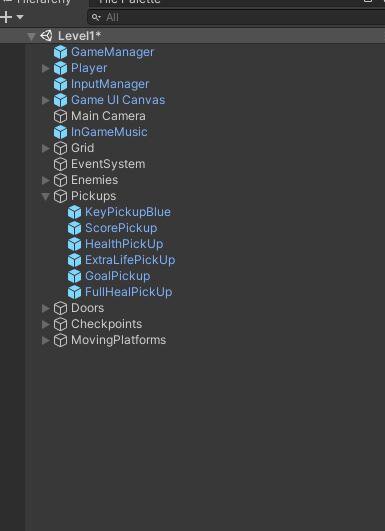This screenshot has height=531, width=385.
Task: Open the create dropdown arrow next to plus
Action: tap(20, 17)
